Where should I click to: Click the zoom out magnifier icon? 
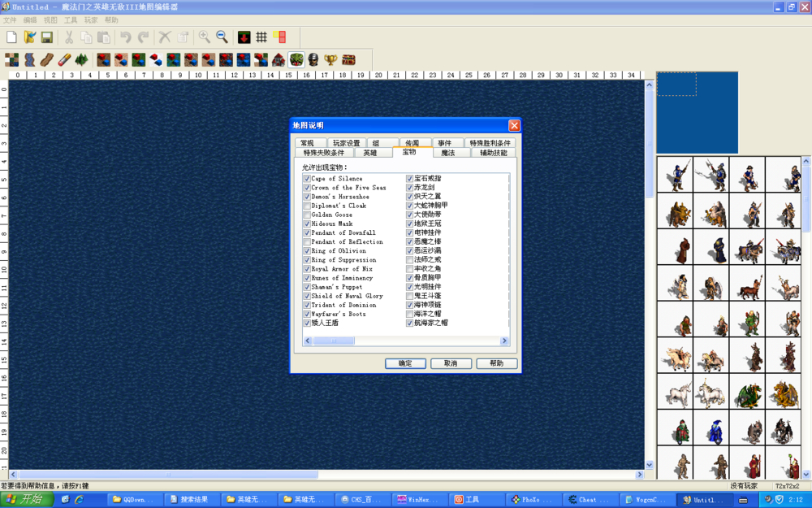point(222,37)
